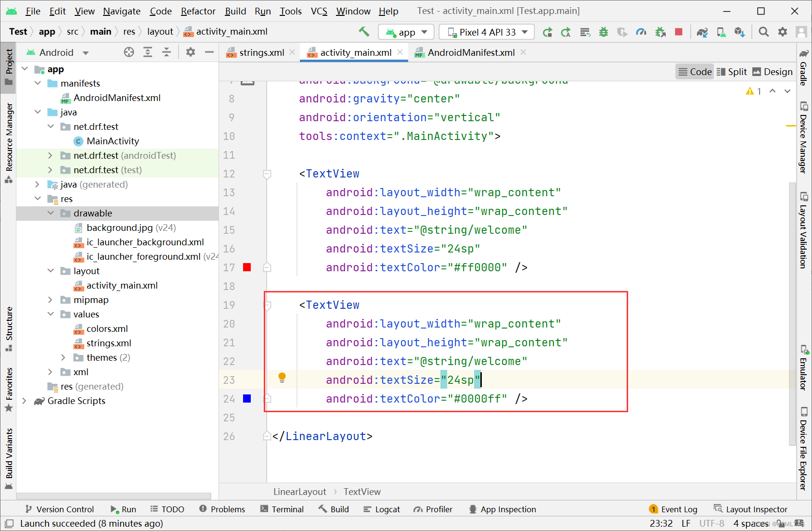
Task: Click the Run with Coverage icon
Action: tap(622, 32)
